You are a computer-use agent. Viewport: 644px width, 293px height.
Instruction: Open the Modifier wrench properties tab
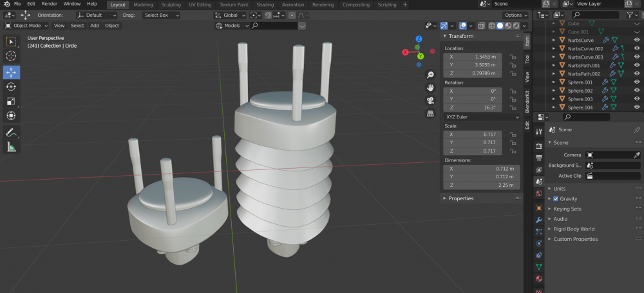click(538, 220)
